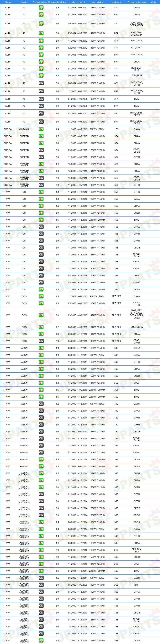
Task: Select engine code cell CUWA
Action: (x=137, y=282)
